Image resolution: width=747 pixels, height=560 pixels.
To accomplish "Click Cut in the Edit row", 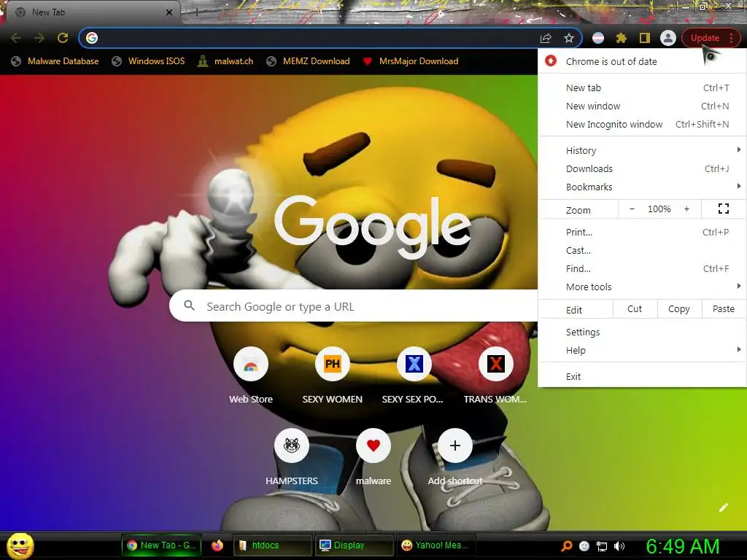I will (635, 309).
